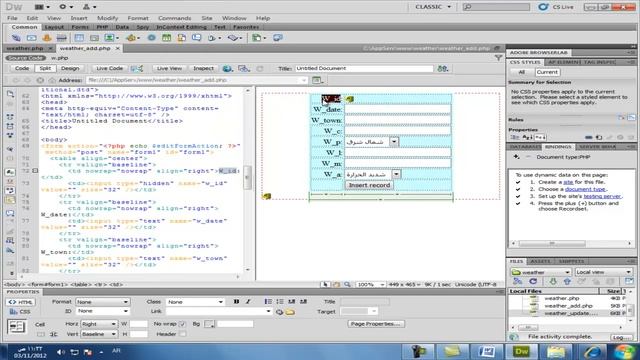Click the Hyperlink insert icon
Viewport: 640px width, 360px height.
tap(16, 38)
